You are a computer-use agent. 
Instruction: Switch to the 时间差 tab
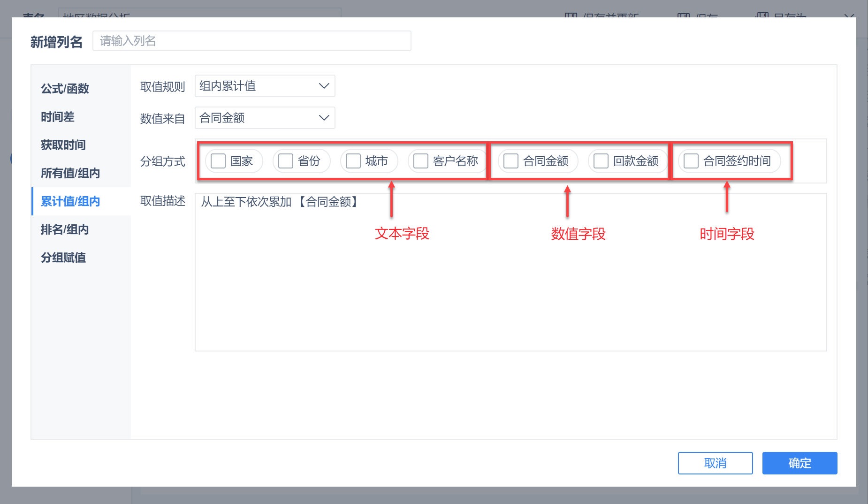[x=81, y=117]
